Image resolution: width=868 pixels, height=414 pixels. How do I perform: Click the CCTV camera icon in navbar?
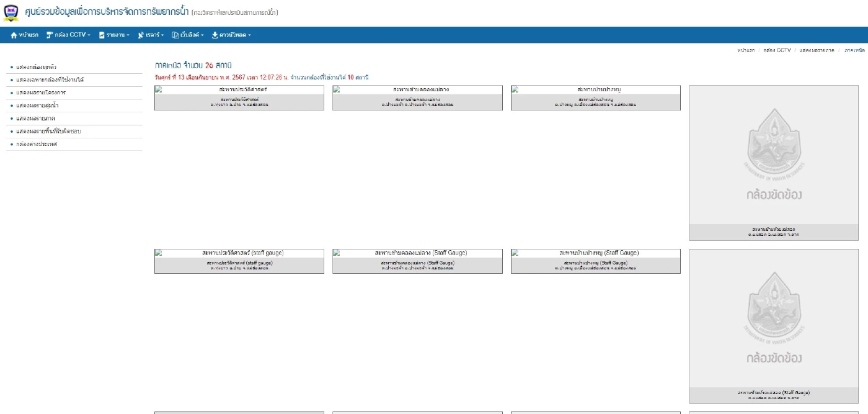(x=50, y=35)
